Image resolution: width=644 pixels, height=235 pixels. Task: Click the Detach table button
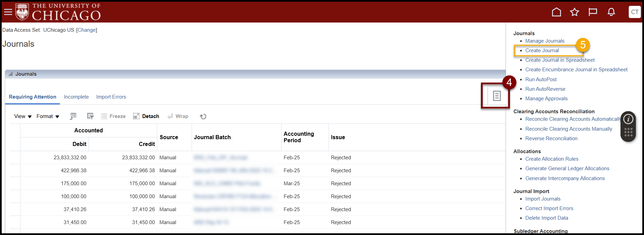coord(146,116)
